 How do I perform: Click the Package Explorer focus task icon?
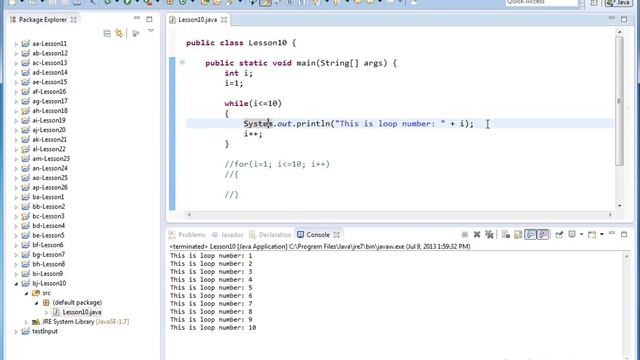[x=136, y=33]
